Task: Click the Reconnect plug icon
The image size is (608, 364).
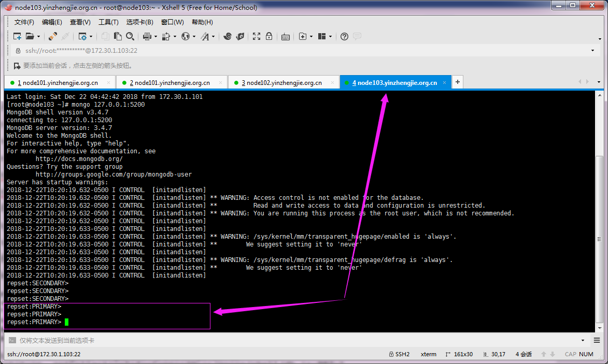Action: click(53, 36)
